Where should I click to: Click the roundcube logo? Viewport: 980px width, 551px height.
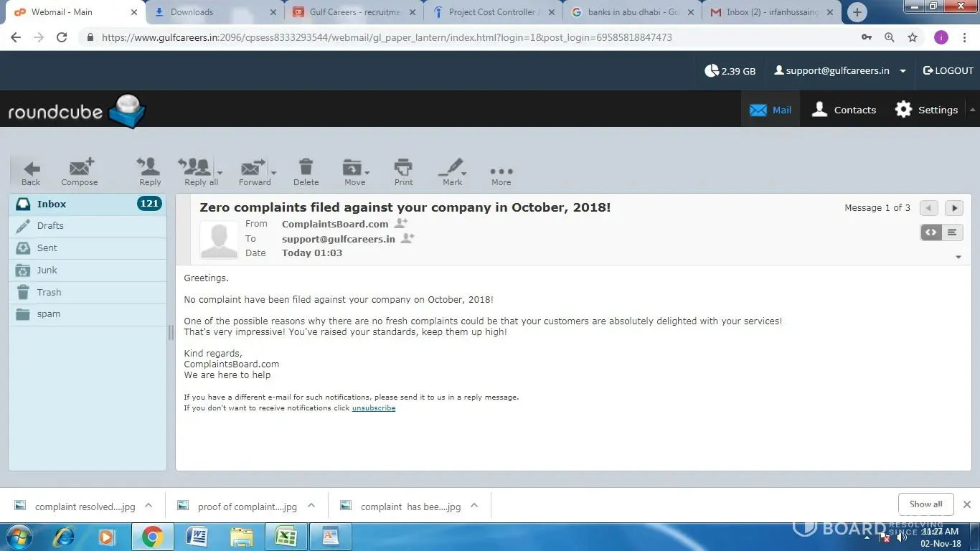tap(77, 111)
